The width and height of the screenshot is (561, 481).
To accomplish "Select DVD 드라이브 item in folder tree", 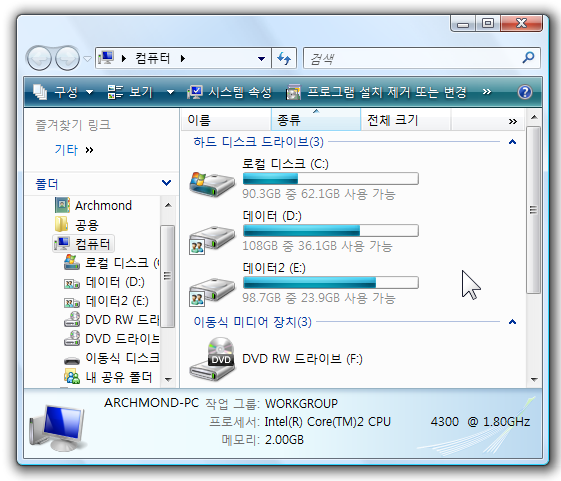I will (x=111, y=339).
